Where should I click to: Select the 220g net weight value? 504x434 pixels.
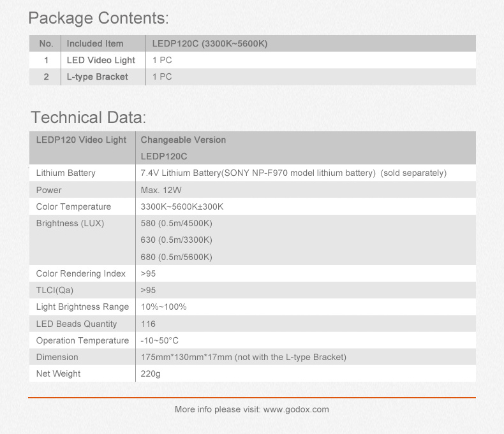click(x=151, y=374)
